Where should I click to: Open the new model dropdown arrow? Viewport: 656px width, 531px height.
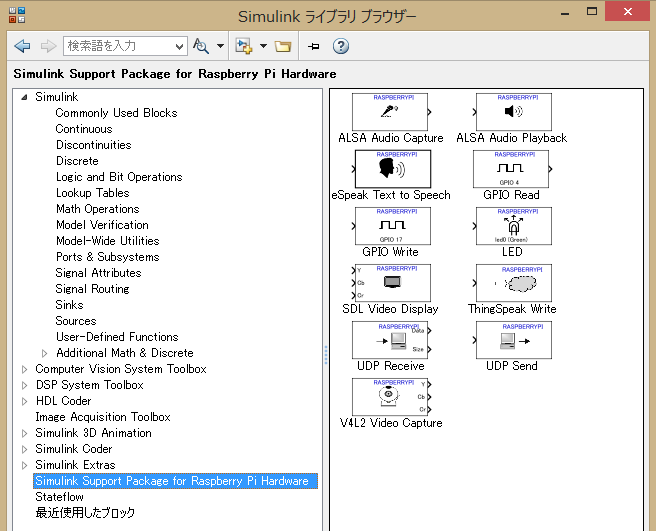263,46
